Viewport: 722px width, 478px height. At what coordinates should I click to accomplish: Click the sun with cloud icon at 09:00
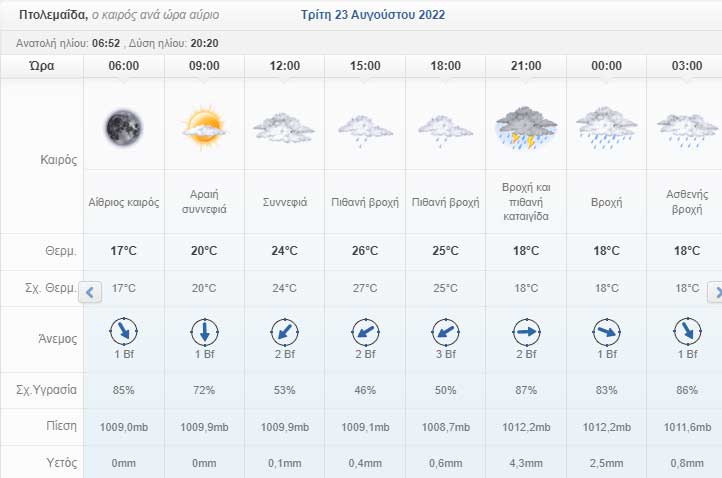[204, 128]
